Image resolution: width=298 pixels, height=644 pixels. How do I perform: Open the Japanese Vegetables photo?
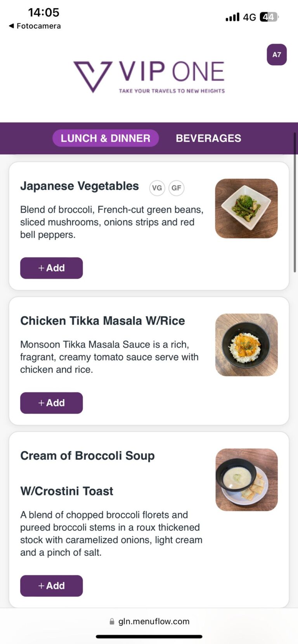click(x=246, y=209)
